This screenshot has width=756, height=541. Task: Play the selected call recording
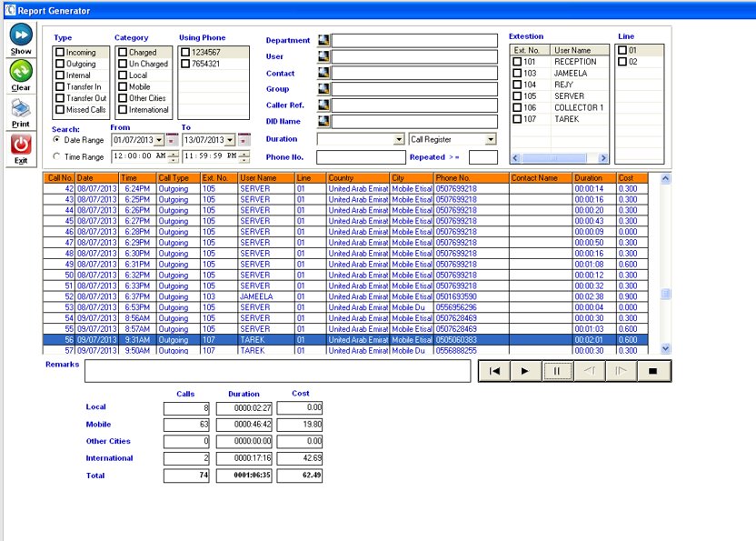[525, 371]
